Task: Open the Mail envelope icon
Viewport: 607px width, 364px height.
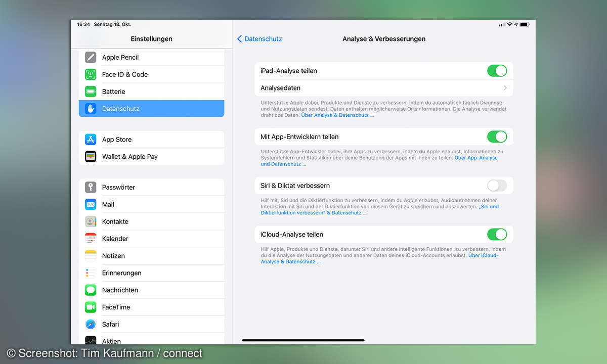Action: pyautogui.click(x=91, y=204)
